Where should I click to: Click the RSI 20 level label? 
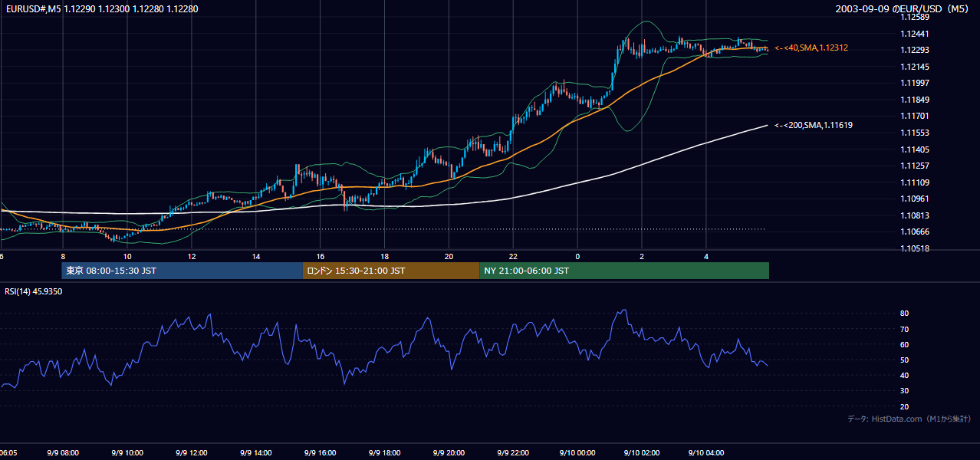point(905,406)
